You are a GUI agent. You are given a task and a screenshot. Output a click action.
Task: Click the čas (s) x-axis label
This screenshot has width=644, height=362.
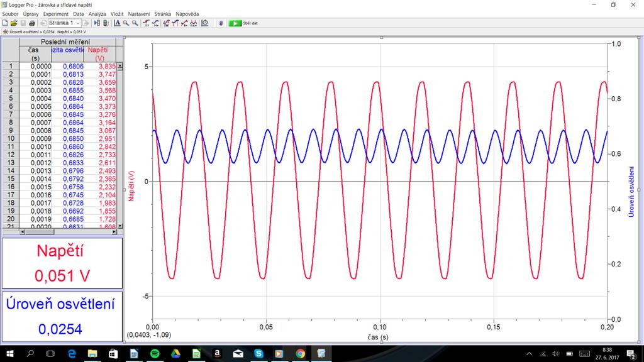click(378, 337)
